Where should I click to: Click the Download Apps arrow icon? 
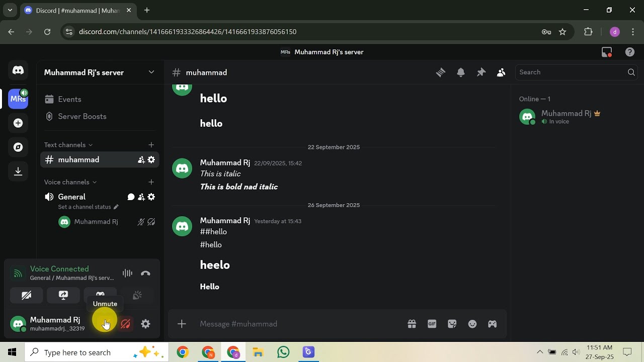(18, 171)
